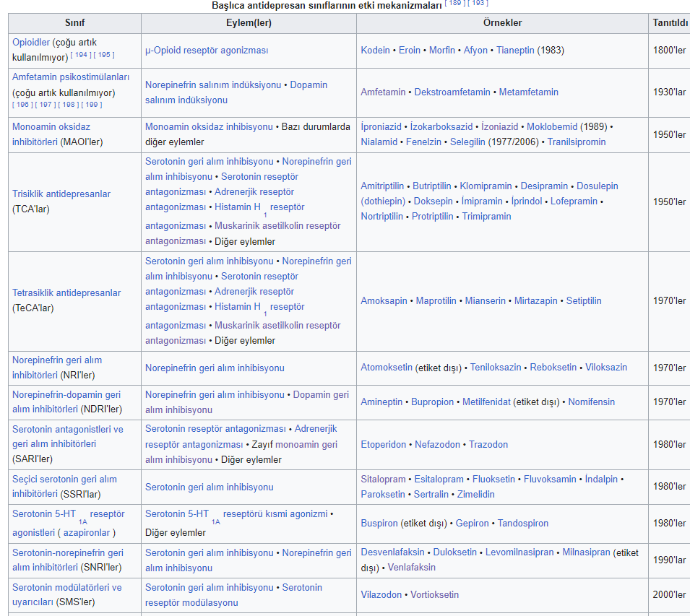Click the azapironlar link
690x616 pixels.
pos(87,533)
